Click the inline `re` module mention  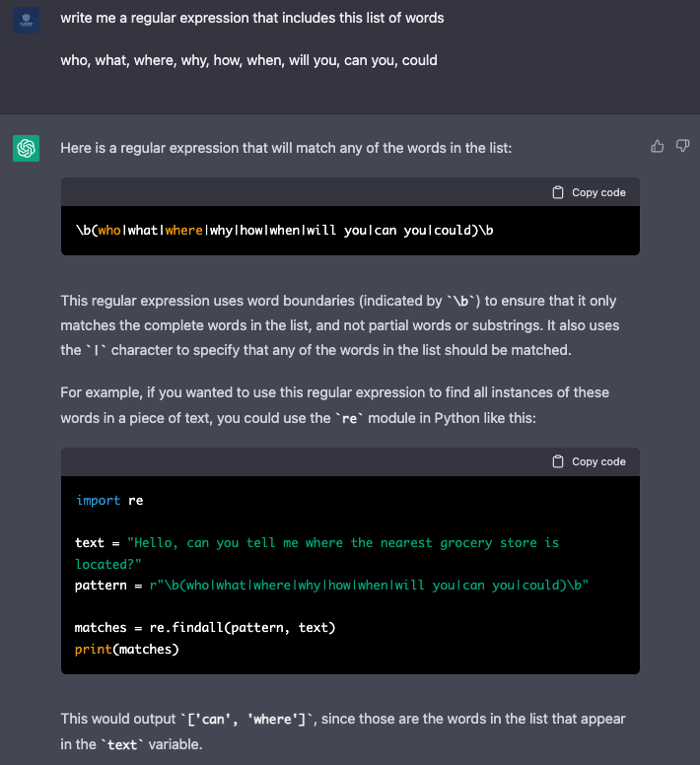[349, 419]
